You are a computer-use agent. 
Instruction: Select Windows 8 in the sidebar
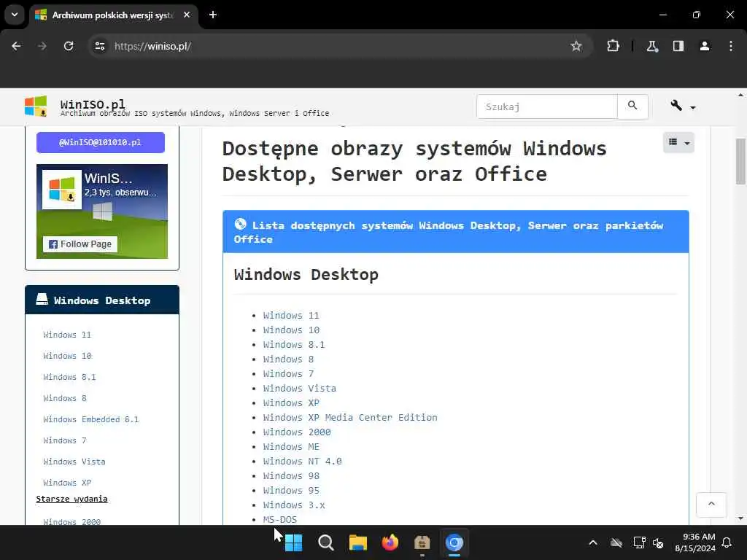click(x=65, y=398)
